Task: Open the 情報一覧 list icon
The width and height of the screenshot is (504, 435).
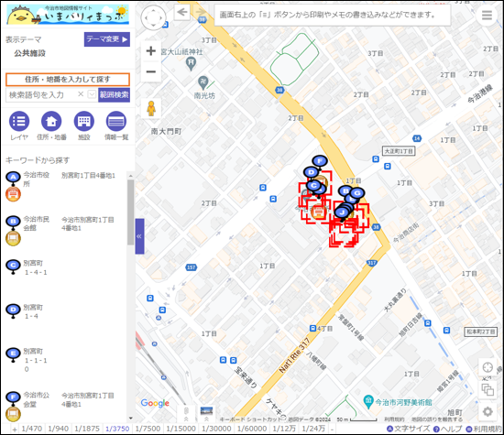Action: pyautogui.click(x=116, y=122)
